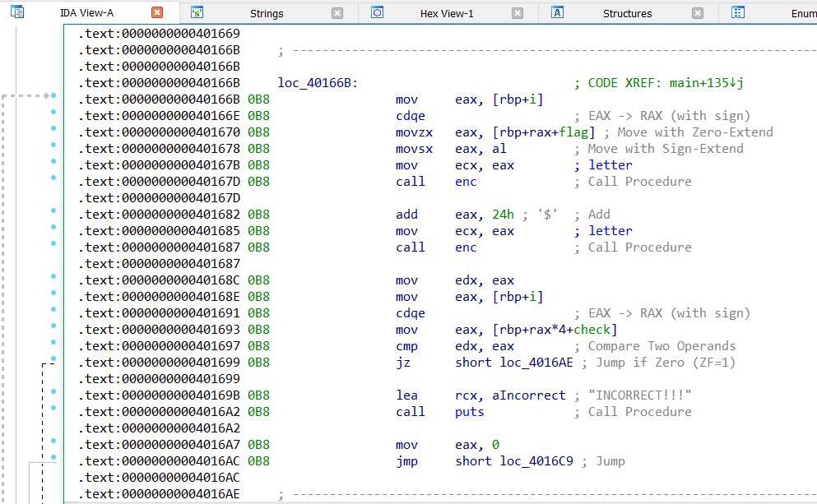Switch to the Strings tab
817x504 pixels.
[267, 13]
